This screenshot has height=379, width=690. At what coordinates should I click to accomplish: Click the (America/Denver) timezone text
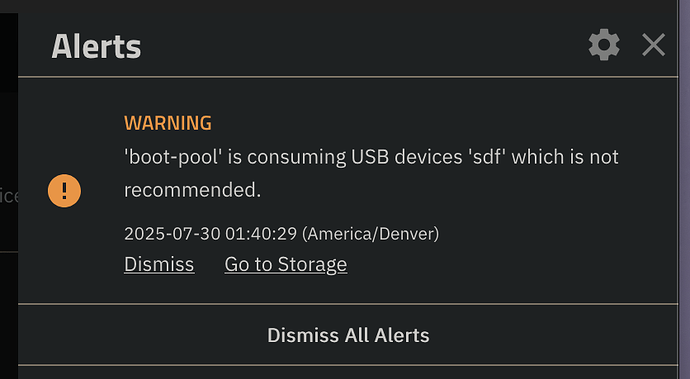[371, 234]
